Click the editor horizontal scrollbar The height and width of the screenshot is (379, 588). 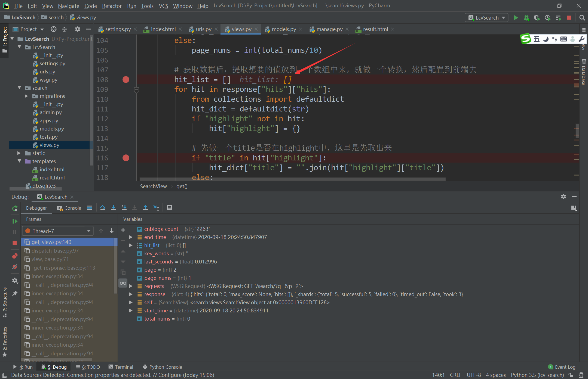pos(292,179)
